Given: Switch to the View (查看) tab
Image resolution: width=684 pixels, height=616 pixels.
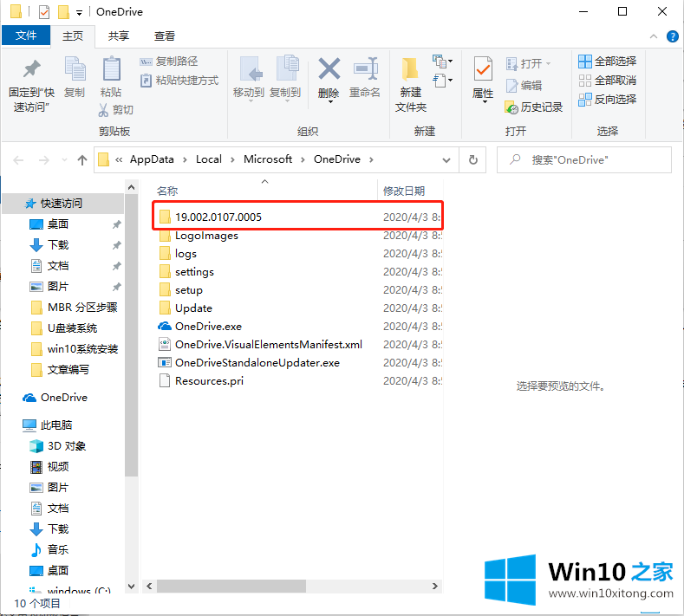Looking at the screenshot, I should click(165, 36).
